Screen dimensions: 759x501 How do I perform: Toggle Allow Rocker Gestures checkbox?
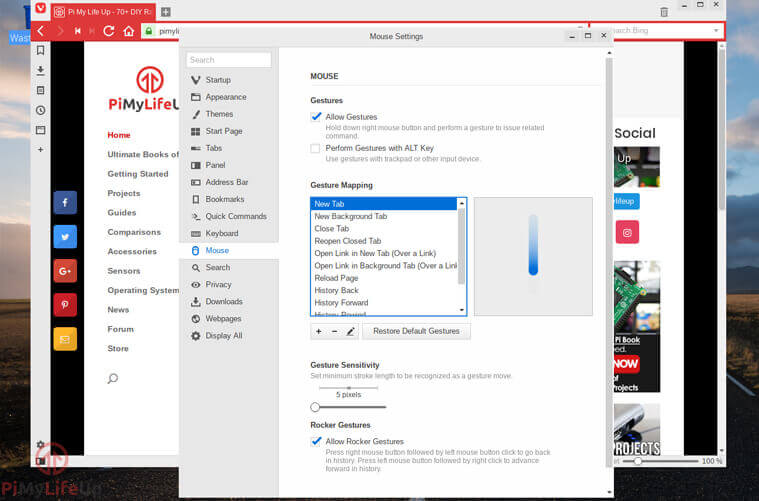(x=316, y=441)
